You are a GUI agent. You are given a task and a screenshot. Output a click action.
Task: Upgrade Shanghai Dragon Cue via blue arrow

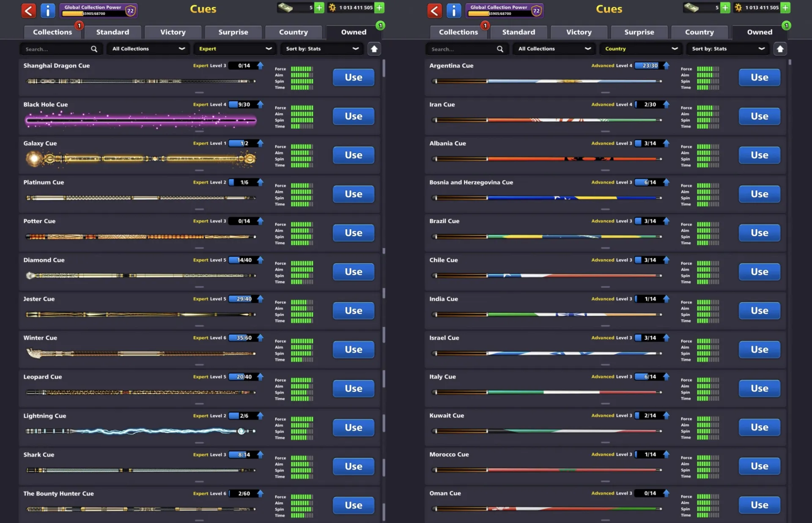[x=260, y=66]
